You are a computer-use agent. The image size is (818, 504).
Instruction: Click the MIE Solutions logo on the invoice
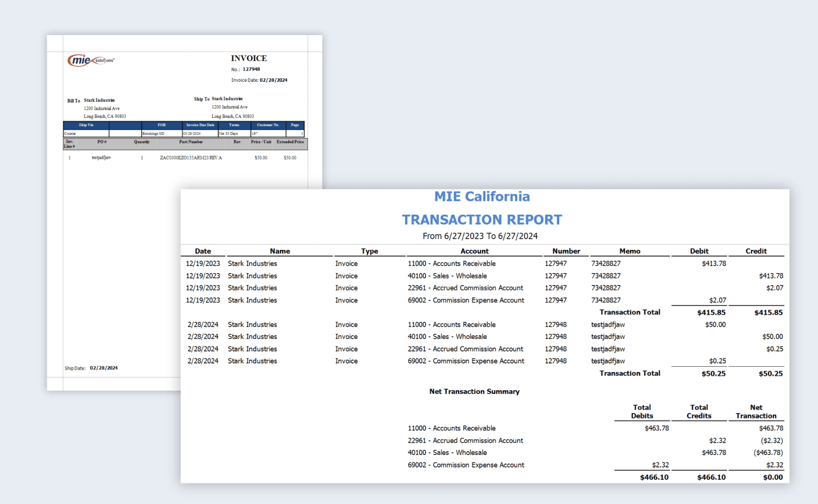pos(90,60)
